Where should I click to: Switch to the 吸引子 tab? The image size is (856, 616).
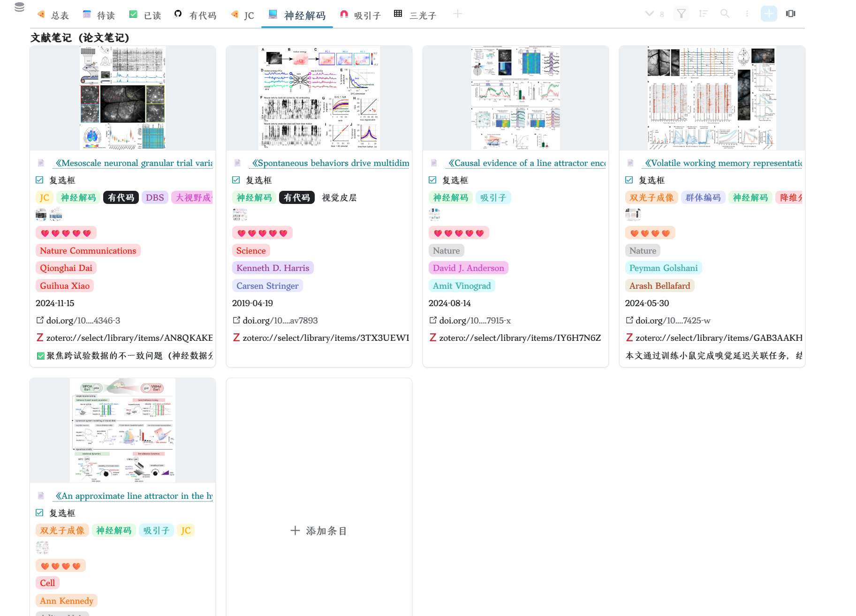click(360, 15)
